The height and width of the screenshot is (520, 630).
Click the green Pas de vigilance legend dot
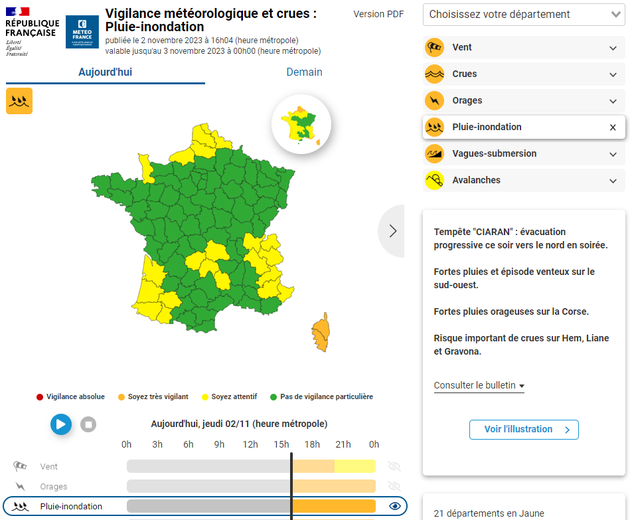click(x=274, y=397)
